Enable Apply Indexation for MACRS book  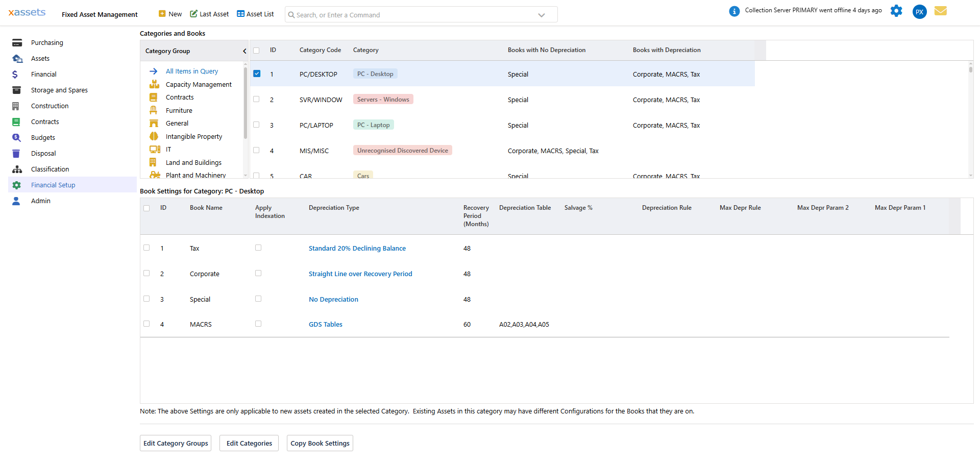pos(258,324)
